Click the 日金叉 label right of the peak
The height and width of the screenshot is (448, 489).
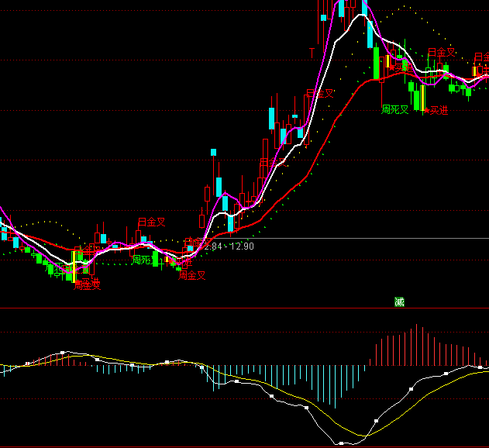441,53
